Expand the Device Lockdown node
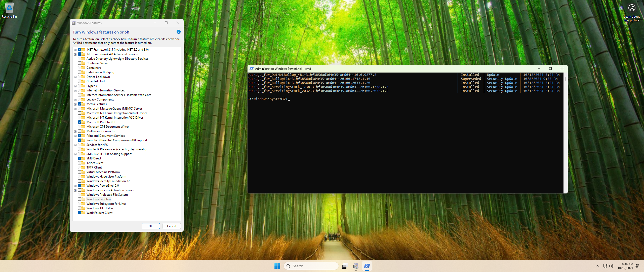 (75, 77)
